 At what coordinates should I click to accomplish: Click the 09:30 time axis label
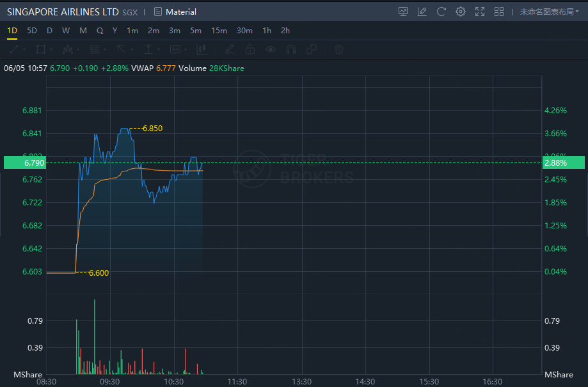click(x=110, y=382)
